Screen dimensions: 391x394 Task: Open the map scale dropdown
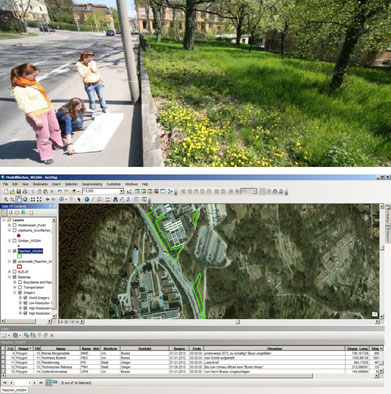point(121,191)
